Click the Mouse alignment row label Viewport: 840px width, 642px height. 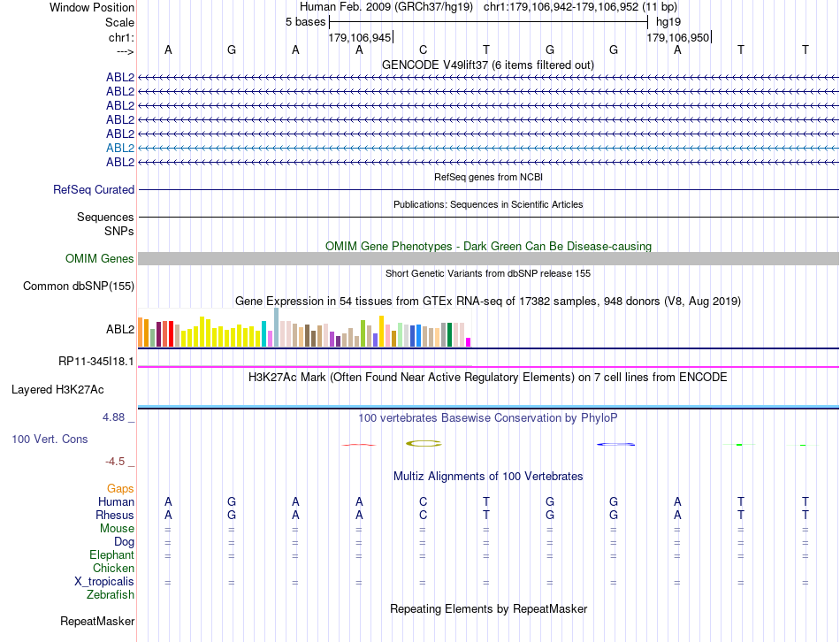coord(117,529)
